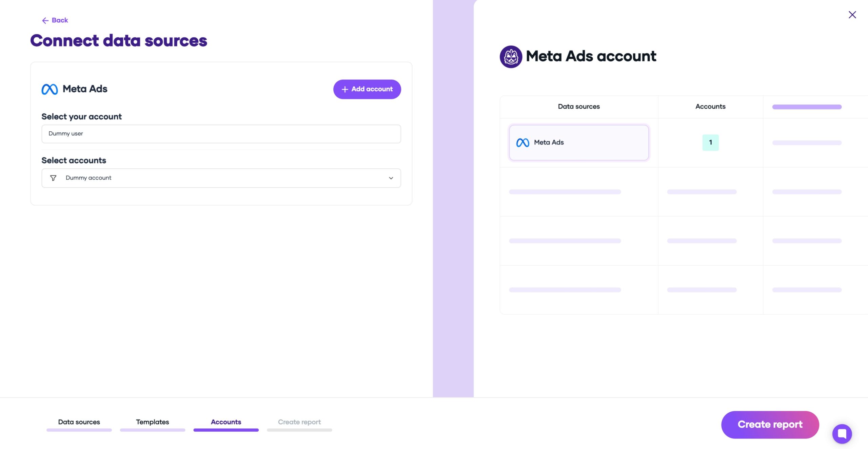Click the Accounts progress bar under step label
The width and height of the screenshot is (868, 449).
[226, 430]
